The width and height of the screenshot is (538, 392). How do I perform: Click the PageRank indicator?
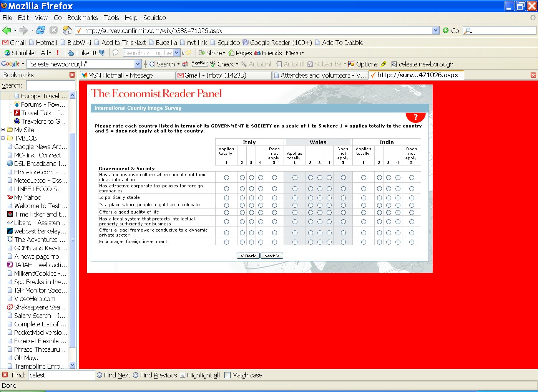click(x=200, y=64)
